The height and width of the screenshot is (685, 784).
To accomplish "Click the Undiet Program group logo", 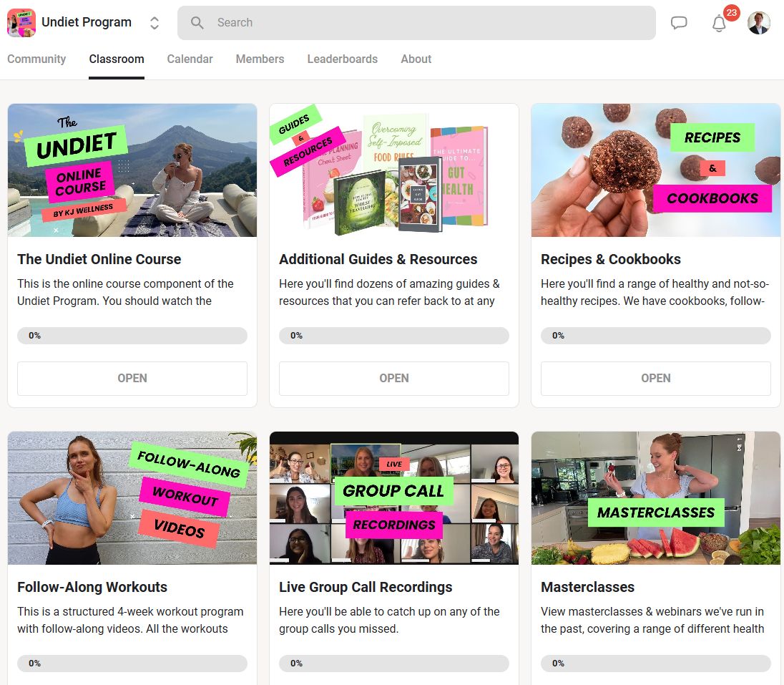I will coord(21,22).
